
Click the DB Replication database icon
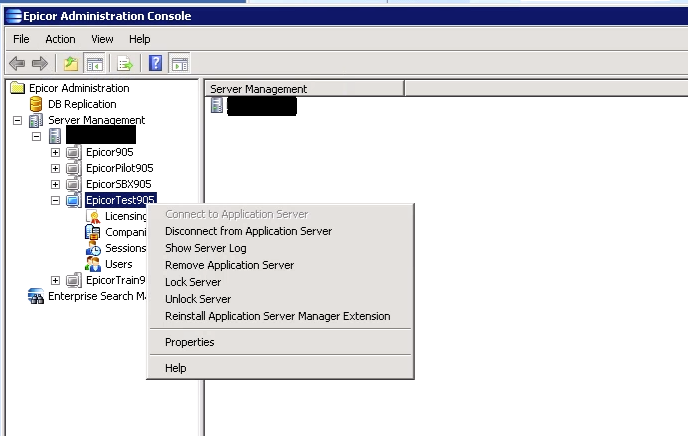pos(36,104)
